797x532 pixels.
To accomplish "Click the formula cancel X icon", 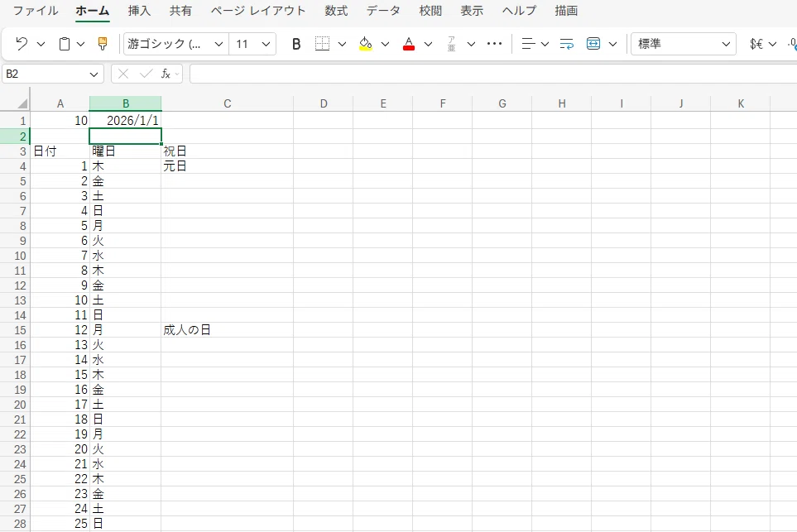I will [x=123, y=74].
